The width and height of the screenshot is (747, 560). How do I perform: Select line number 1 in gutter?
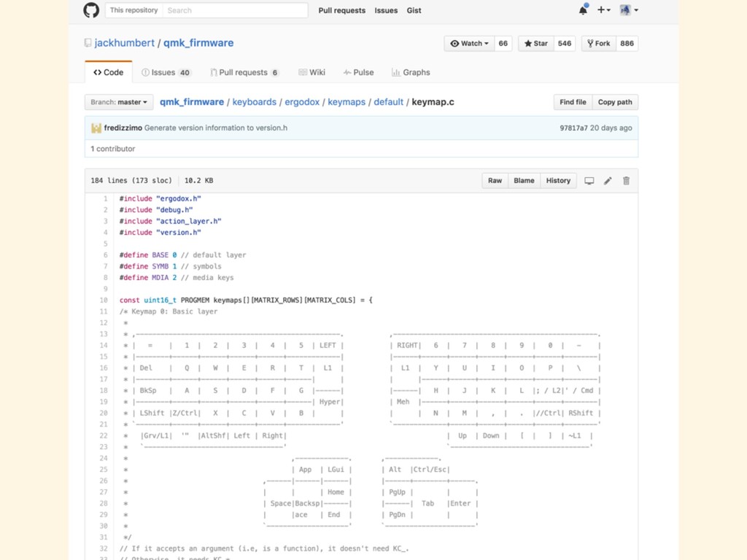(105, 198)
